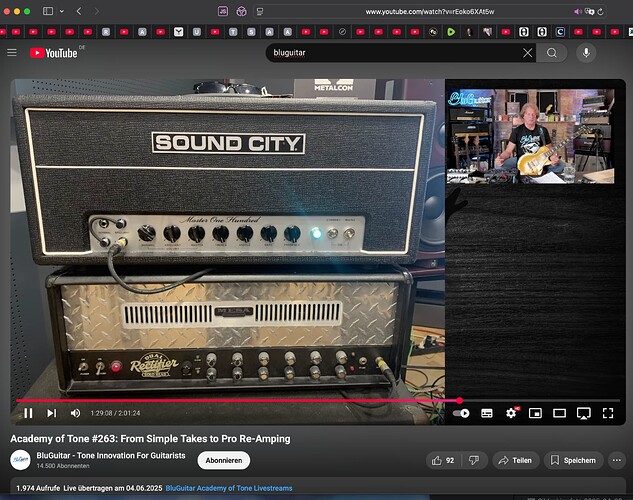Switch to the tab labeled S
Image resolution: width=633 pixels, height=500 pixels.
coord(251,32)
